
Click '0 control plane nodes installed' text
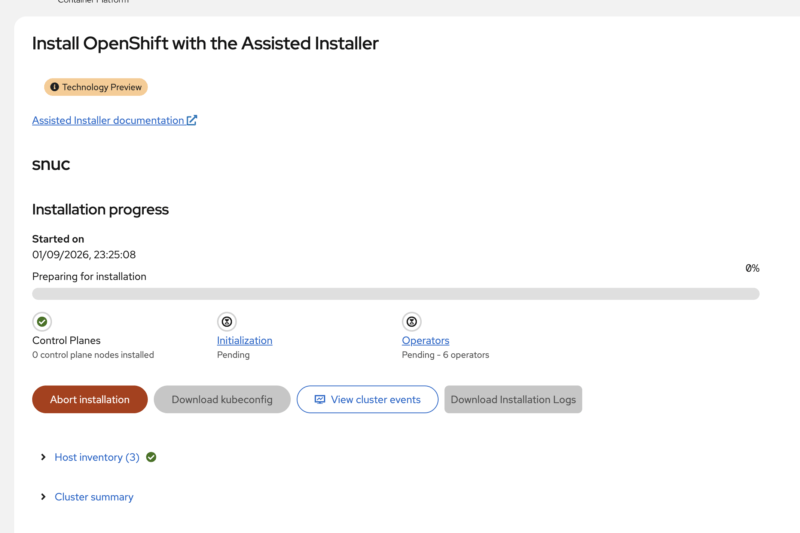[x=93, y=354]
